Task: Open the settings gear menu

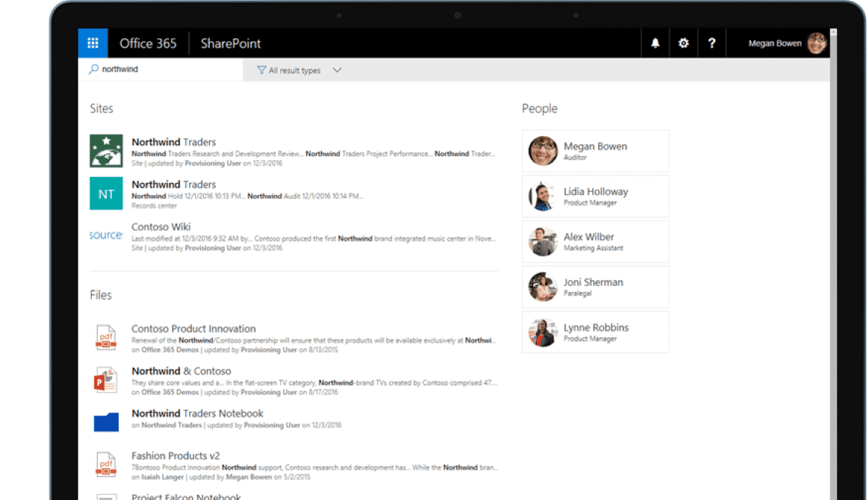Action: click(683, 43)
